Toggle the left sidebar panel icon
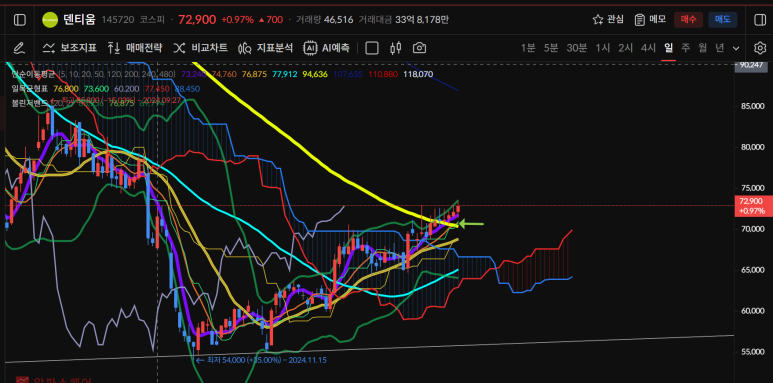Viewport: 773px width, 383px height. [x=20, y=20]
